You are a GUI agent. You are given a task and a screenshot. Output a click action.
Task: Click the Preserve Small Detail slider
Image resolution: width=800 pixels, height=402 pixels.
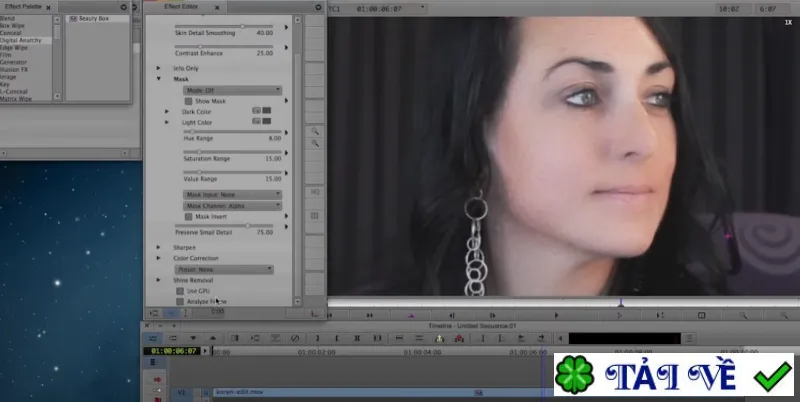[x=224, y=225]
